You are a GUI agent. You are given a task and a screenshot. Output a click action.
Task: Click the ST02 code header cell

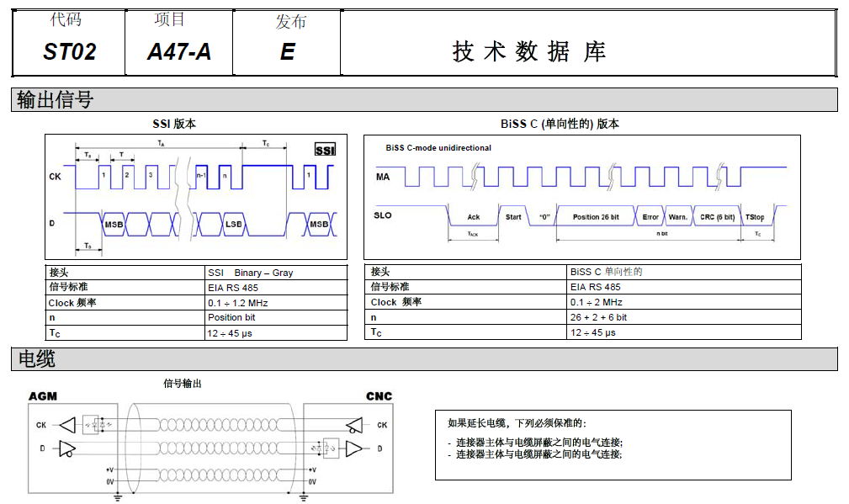pos(69,52)
